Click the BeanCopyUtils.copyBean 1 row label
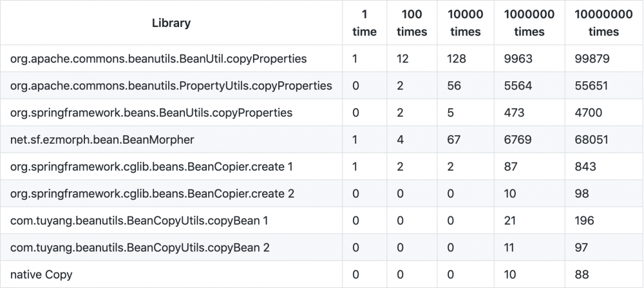The image size is (644, 288). coord(140,221)
